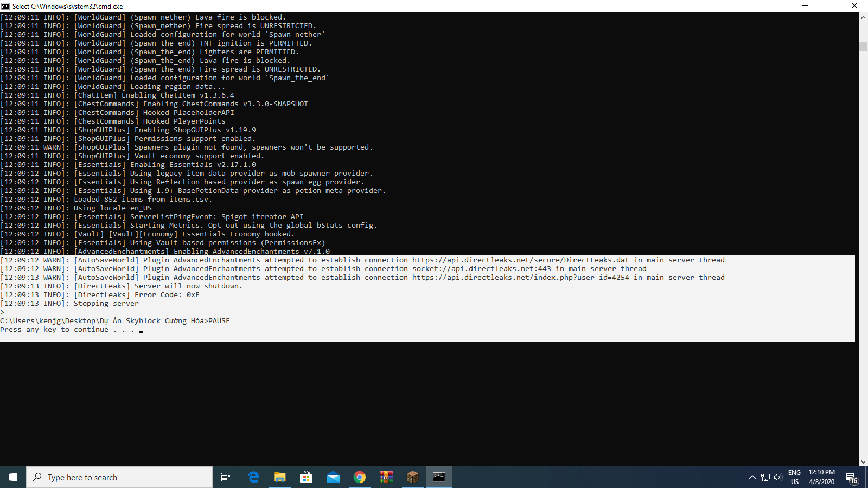868x488 pixels.
Task: Click '[DirectLeaks] Error Code: 0xF' line
Action: tap(100, 295)
